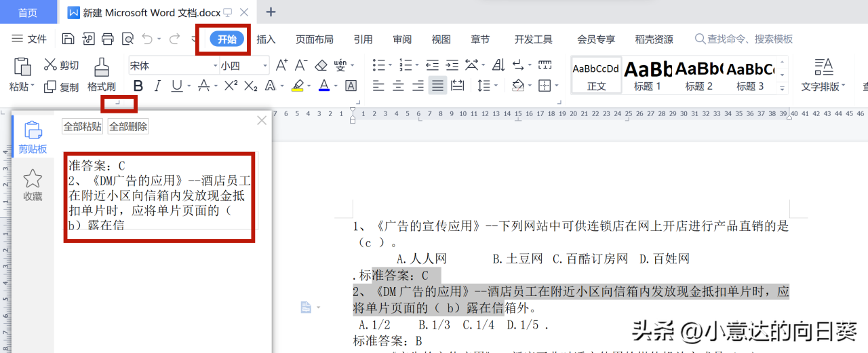Open the Developer Tools (开发工具) tab
The width and height of the screenshot is (868, 353).
533,39
